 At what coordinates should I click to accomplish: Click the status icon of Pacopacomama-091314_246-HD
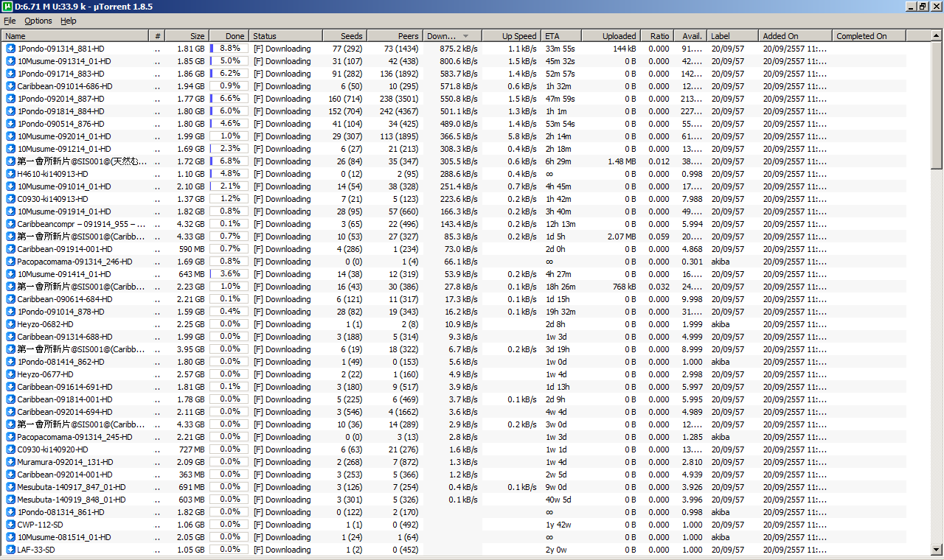click(10, 262)
